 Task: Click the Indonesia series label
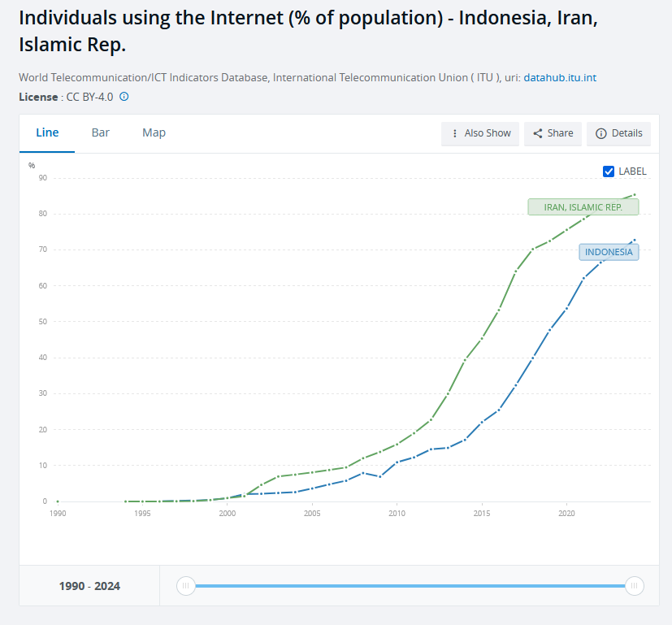[x=609, y=252]
